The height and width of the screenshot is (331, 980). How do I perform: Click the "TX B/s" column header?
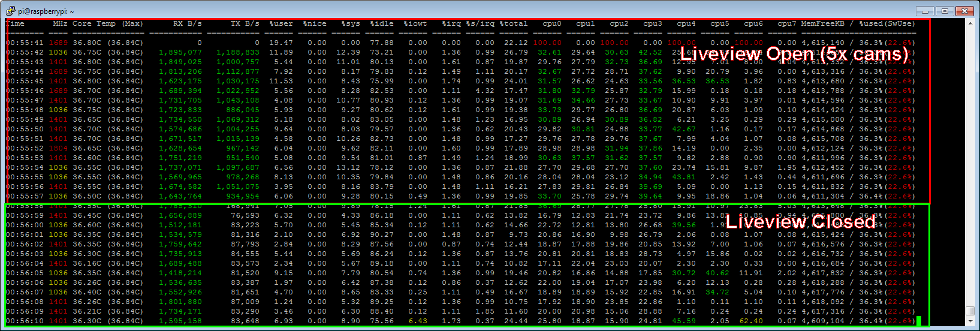245,24
